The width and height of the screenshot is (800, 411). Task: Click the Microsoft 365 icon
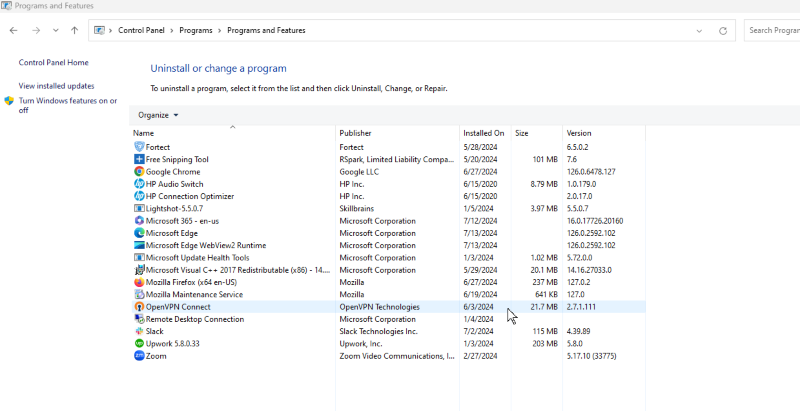pos(139,221)
